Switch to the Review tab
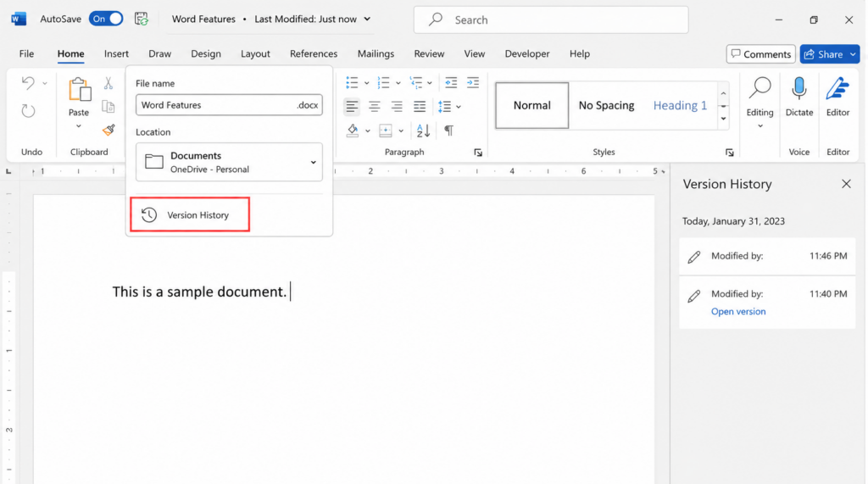This screenshot has height=484, width=868. coord(429,53)
